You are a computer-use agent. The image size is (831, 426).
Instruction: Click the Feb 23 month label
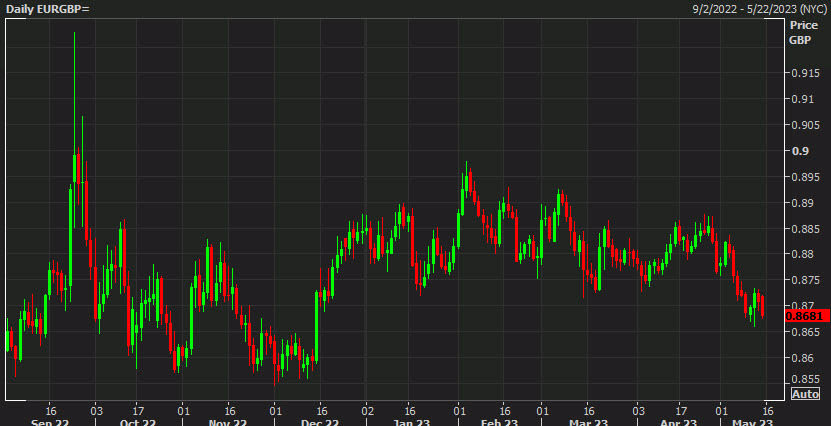[499, 422]
